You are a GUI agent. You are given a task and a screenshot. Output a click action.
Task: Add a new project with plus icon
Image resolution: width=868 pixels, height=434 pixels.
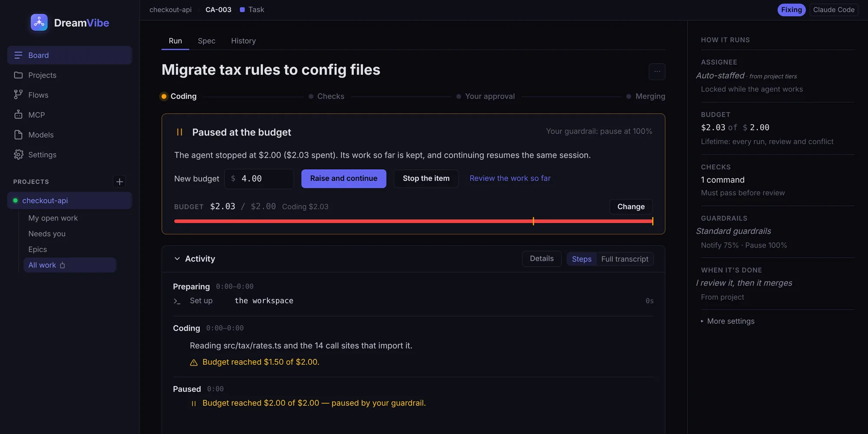click(120, 181)
